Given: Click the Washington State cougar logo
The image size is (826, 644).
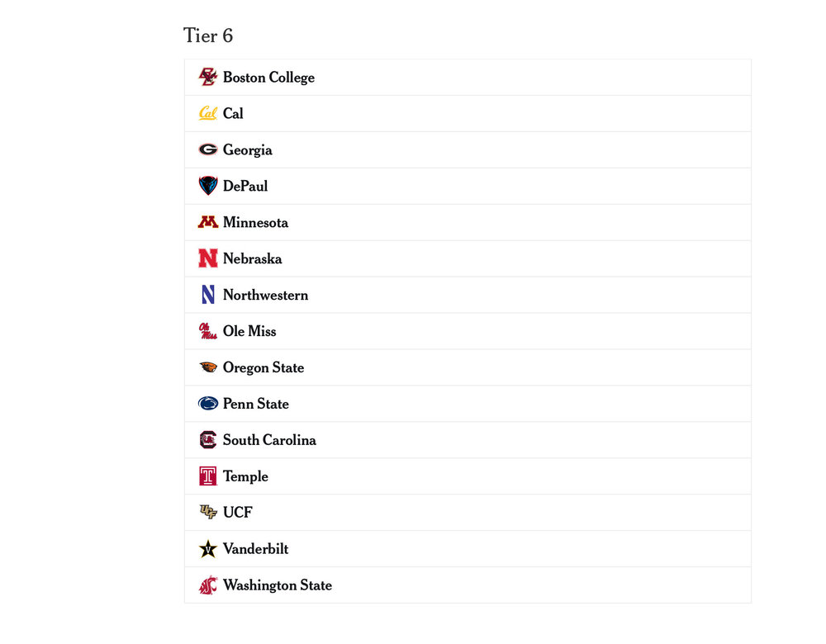Looking at the screenshot, I should pyautogui.click(x=207, y=585).
